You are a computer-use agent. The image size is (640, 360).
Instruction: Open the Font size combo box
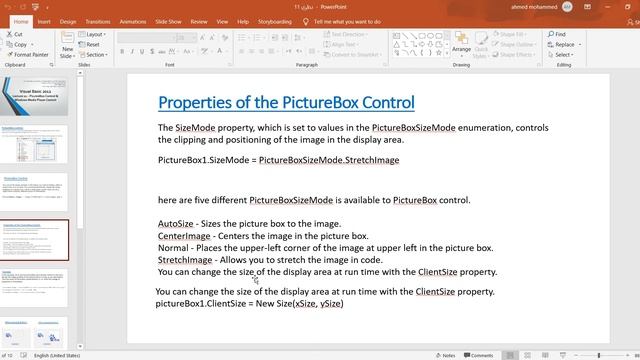click(186, 38)
